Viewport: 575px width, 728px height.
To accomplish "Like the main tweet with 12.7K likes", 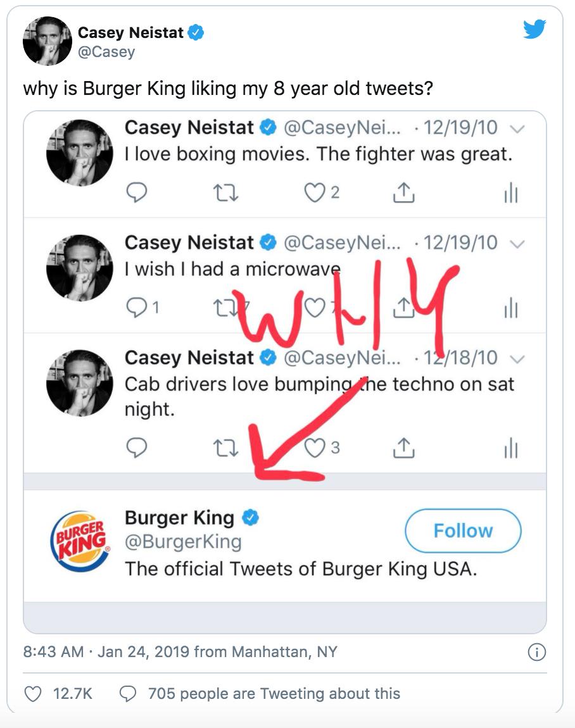I will pyautogui.click(x=32, y=694).
